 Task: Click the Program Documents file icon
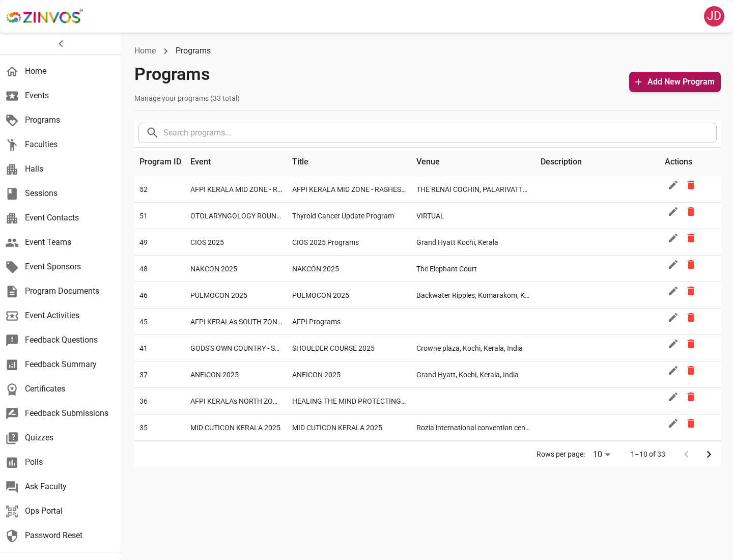click(x=12, y=291)
